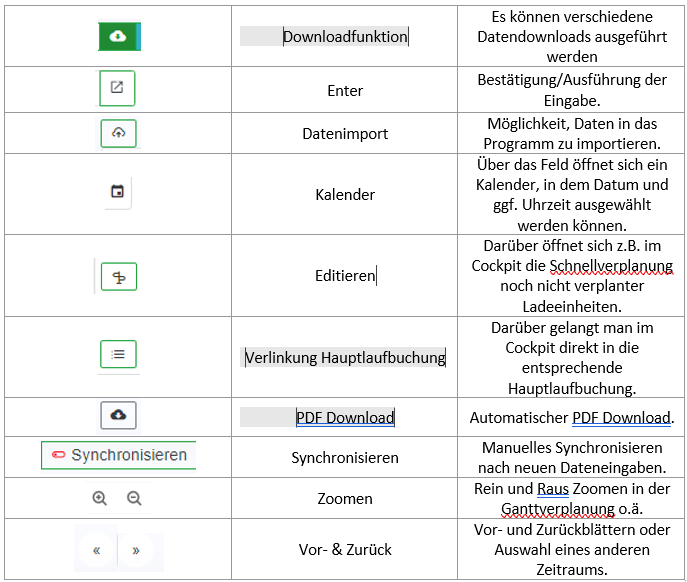Click the Downloadfunktion text cell
Screen dimensions: 687x582
[345, 37]
